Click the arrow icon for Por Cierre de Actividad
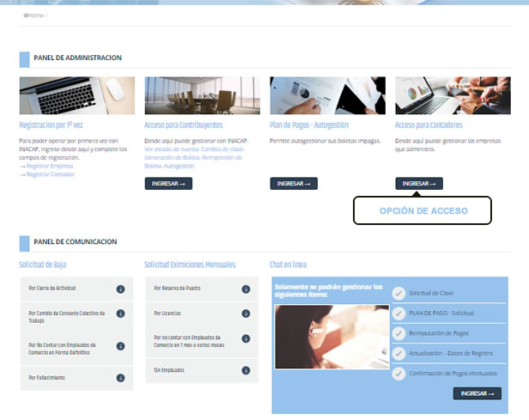 click(121, 289)
